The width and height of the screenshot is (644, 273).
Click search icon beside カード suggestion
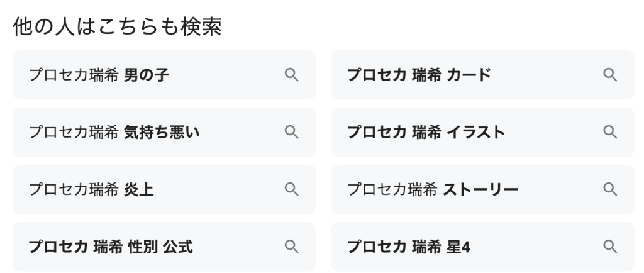pos(610,75)
